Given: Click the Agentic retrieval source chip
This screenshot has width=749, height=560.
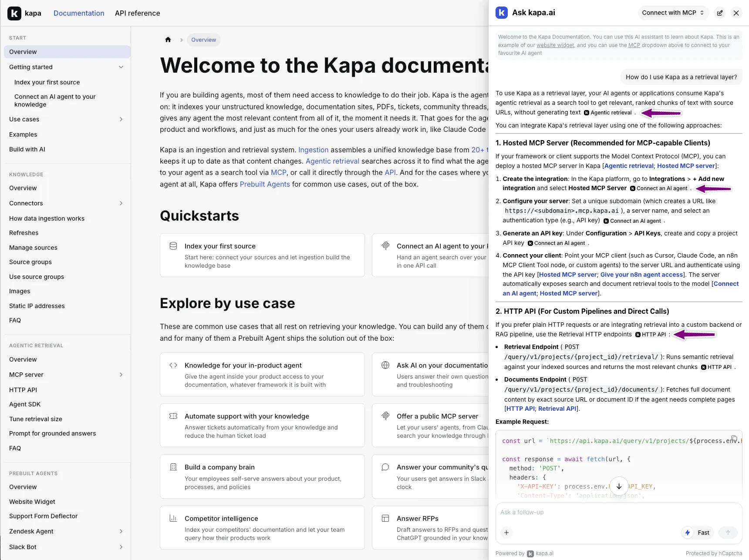Looking at the screenshot, I should [608, 113].
